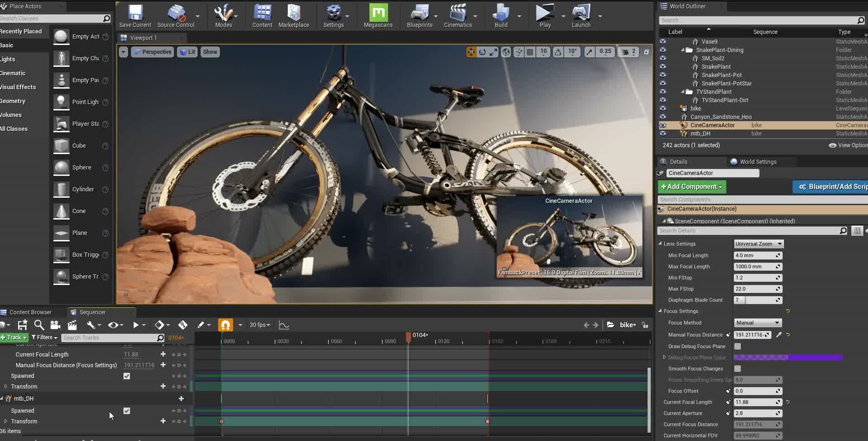
Task: Open the Focus Method dropdown
Action: click(757, 323)
